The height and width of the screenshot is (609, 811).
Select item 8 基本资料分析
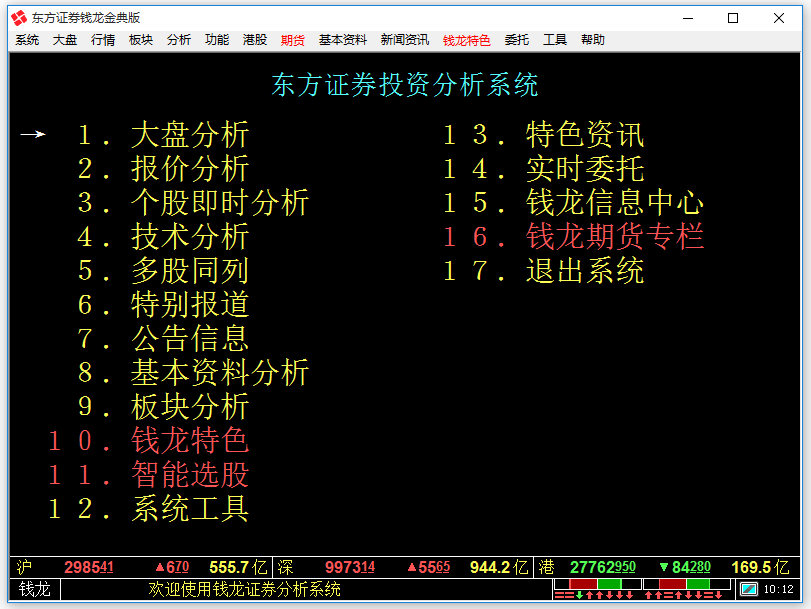193,373
